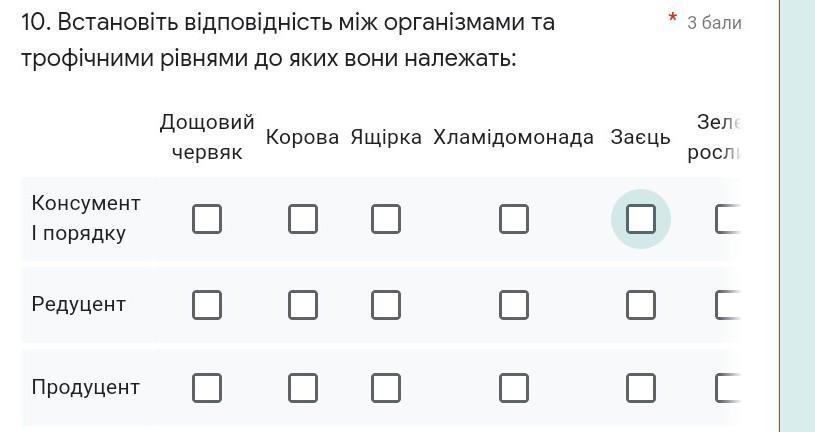Tick Редуцент checkbox under Хламідомонада
This screenshot has height=432, width=815.
(514, 304)
